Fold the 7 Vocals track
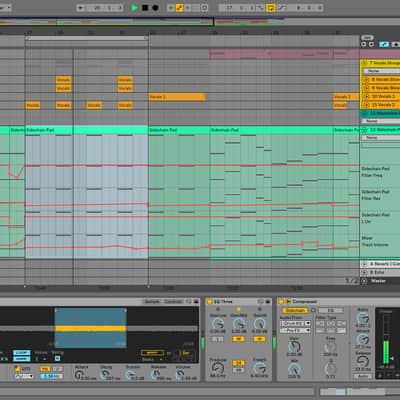The width and height of the screenshot is (400, 400). [x=364, y=63]
